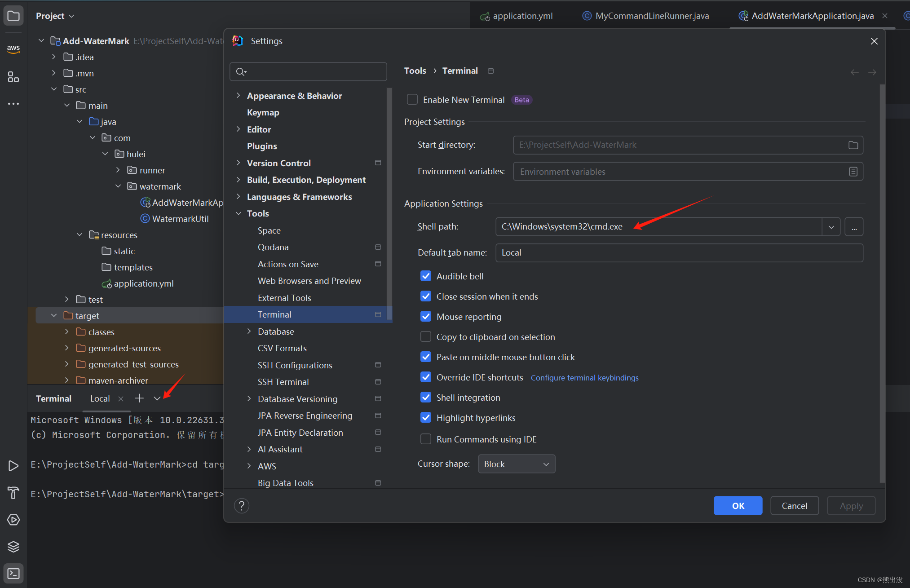Click the OK button
The width and height of the screenshot is (910, 588).
738,506
